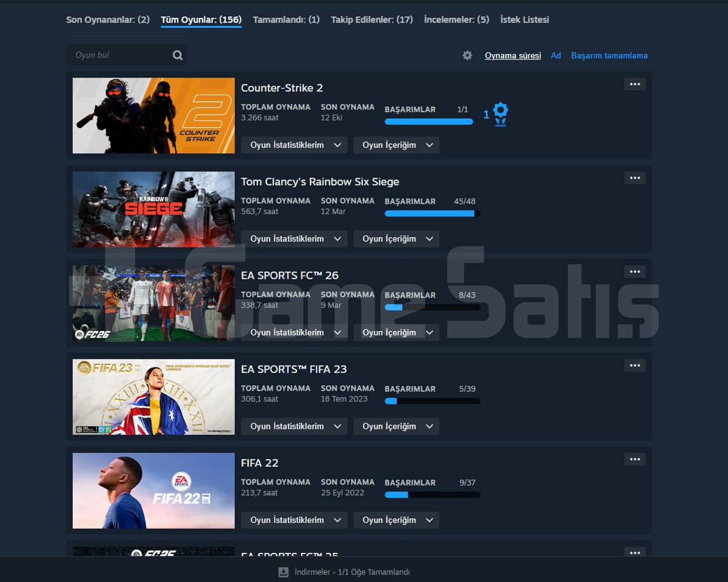This screenshot has width=728, height=582.
Task: Expand EA SPORTS FC 26 Oyun İstatistiklerim
Action: [294, 332]
